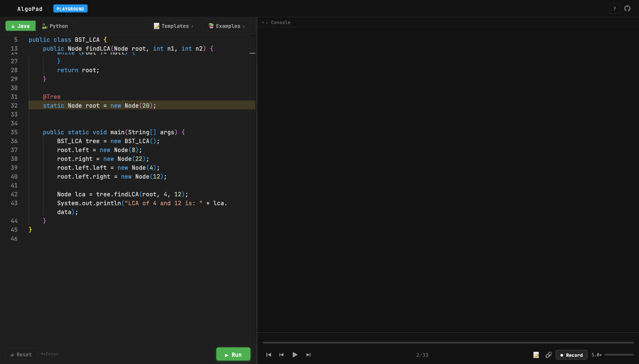The width and height of the screenshot is (639, 364).
Task: Click 'public static void main' declaration line
Action: [x=114, y=132]
